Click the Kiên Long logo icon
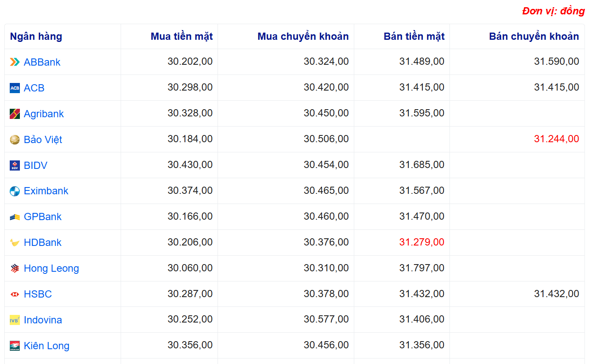The image size is (590, 364). tap(15, 346)
